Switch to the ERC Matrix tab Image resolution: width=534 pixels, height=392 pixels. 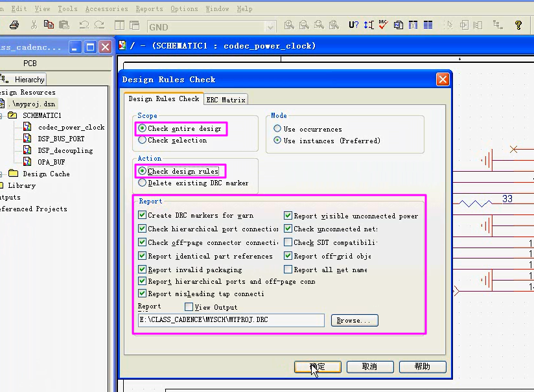coord(225,100)
